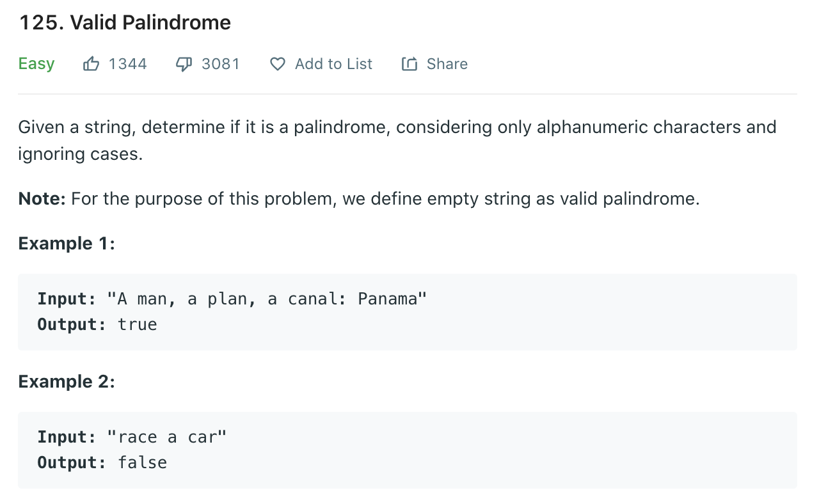Click the 'true' output value
819x504 pixels.
click(138, 324)
